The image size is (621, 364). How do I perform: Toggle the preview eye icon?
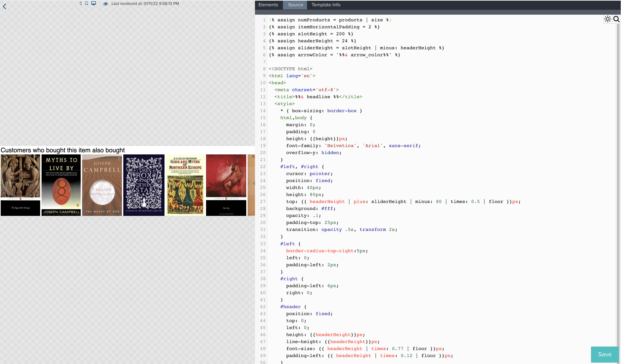point(105,4)
